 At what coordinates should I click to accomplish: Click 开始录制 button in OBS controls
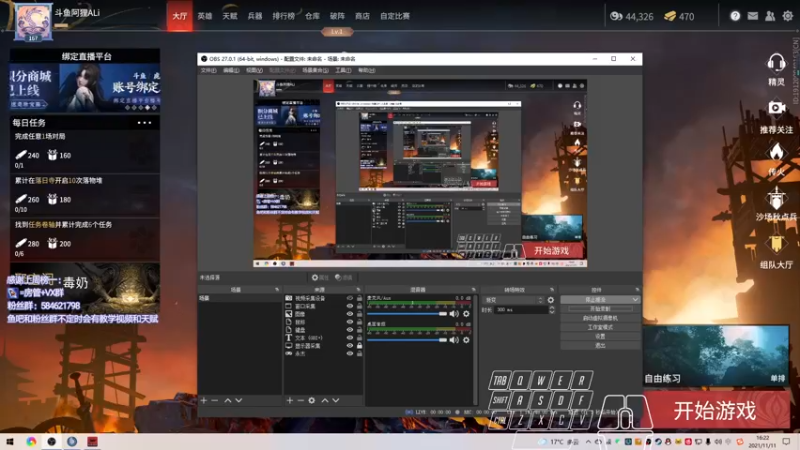(600, 309)
